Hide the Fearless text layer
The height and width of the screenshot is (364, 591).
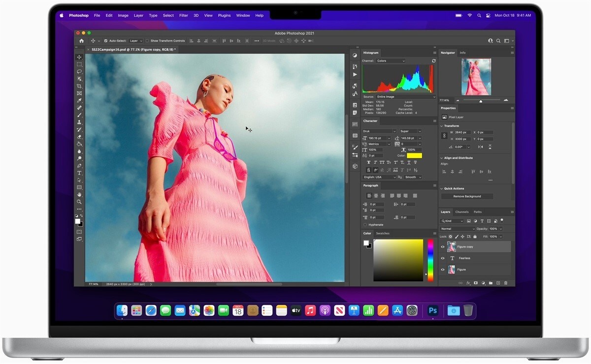click(x=443, y=258)
